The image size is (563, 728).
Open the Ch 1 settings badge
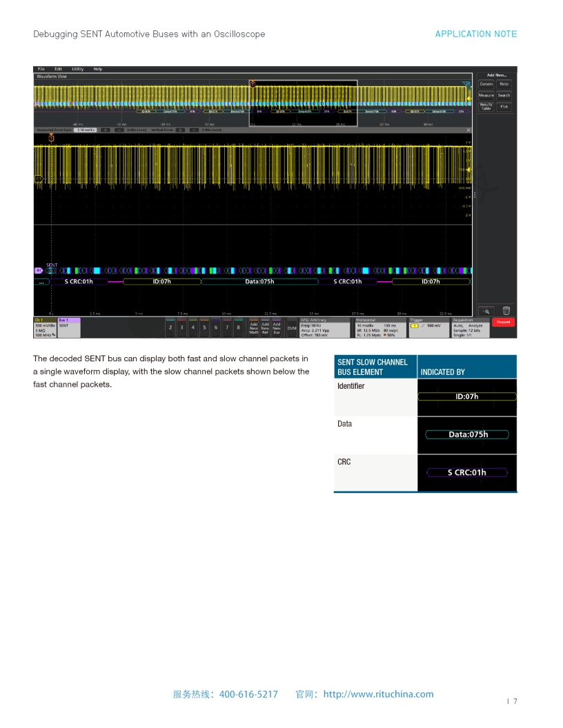[x=45, y=327]
